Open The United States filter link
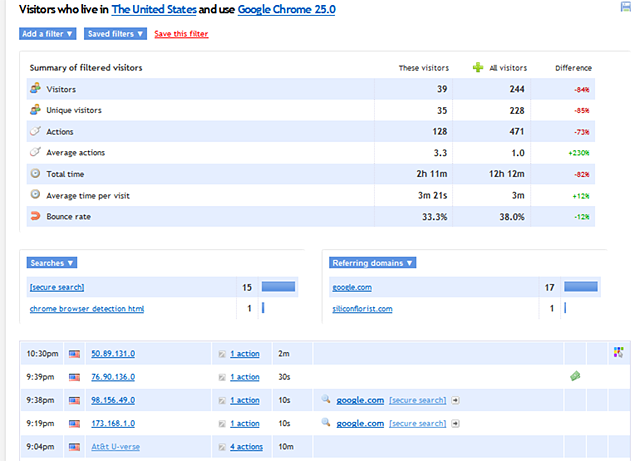This screenshot has width=640, height=461. click(154, 10)
